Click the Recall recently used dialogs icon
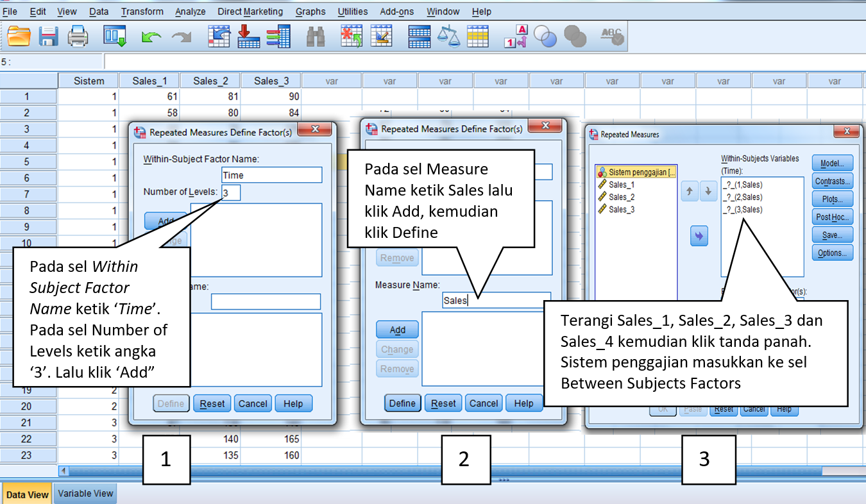This screenshot has width=866, height=504. click(x=115, y=36)
